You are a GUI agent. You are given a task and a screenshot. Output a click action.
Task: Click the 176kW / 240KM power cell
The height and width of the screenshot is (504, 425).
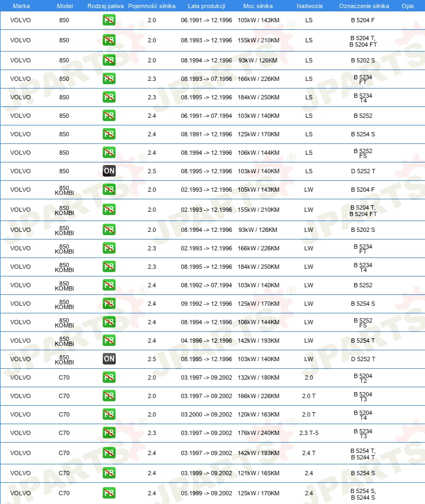click(258, 433)
